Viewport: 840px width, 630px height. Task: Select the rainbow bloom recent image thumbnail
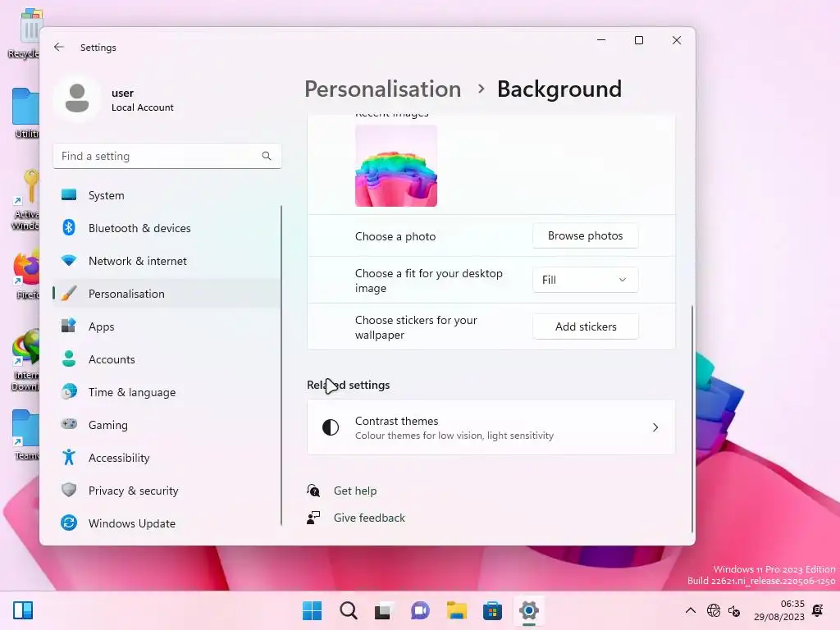point(396,166)
